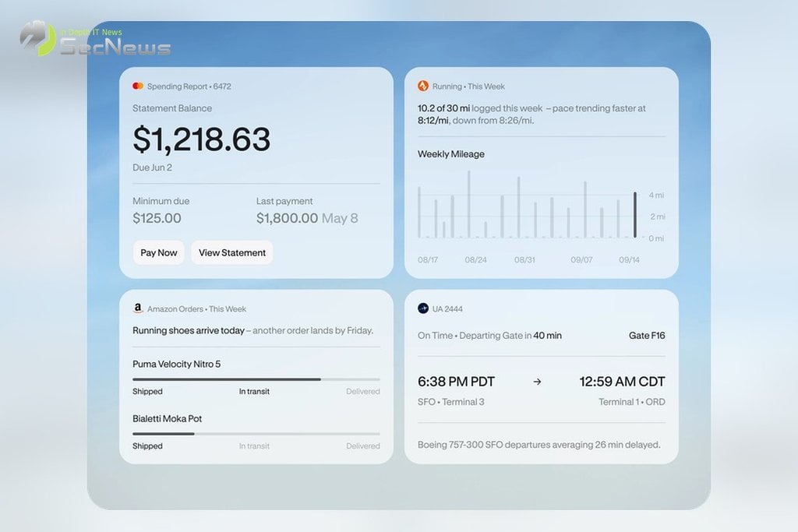The height and width of the screenshot is (532, 798).
Task: Click the Strava running app icon
Action: click(423, 86)
